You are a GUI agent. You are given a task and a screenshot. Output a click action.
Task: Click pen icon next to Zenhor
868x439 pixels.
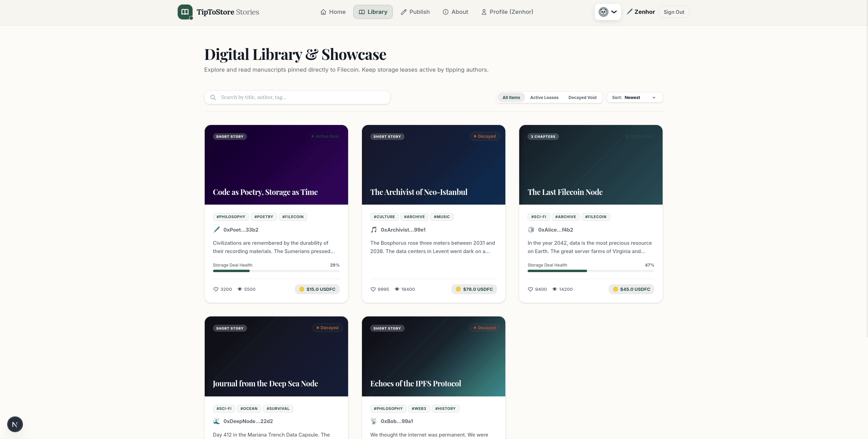(629, 12)
